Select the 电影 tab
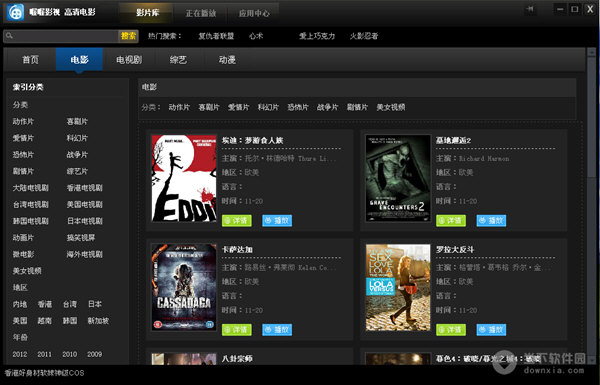The width and height of the screenshot is (600, 385). tap(79, 60)
